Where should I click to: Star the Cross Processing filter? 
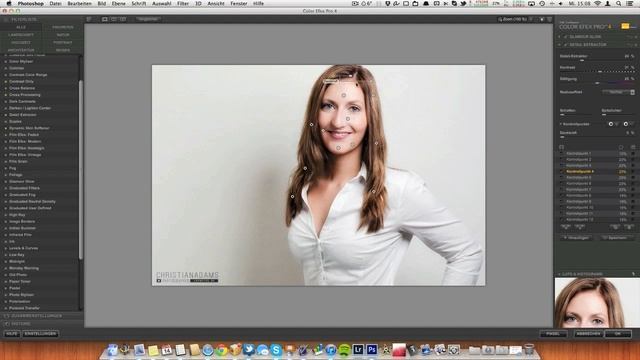click(x=6, y=95)
